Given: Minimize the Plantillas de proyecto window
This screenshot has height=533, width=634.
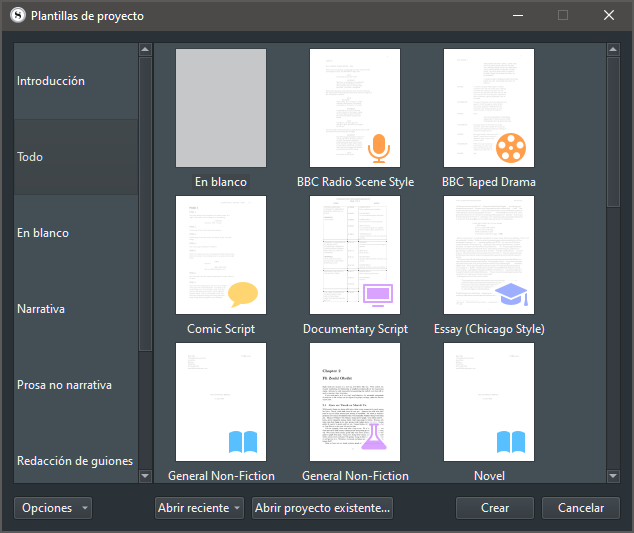Looking at the screenshot, I should 518,15.
